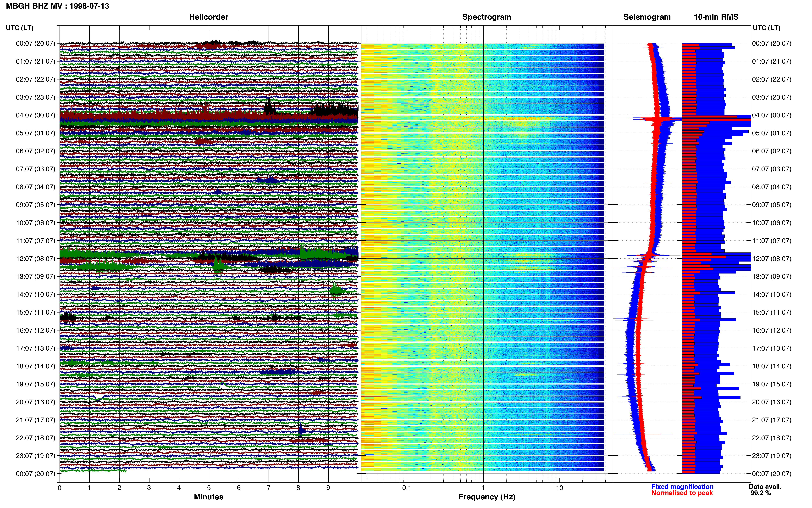Select '23:07 (19:07)' on the RMS-side time axis
Screen dimensions: 812x508
[772, 456]
